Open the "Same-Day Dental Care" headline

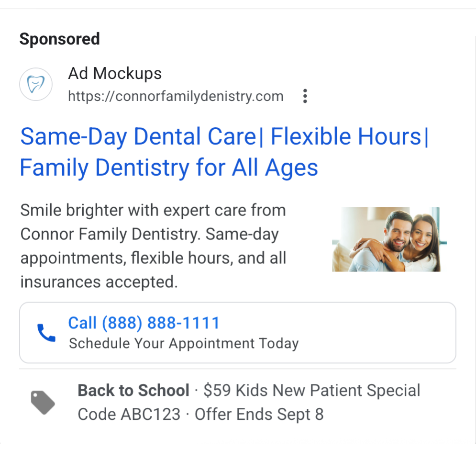pyautogui.click(x=138, y=137)
